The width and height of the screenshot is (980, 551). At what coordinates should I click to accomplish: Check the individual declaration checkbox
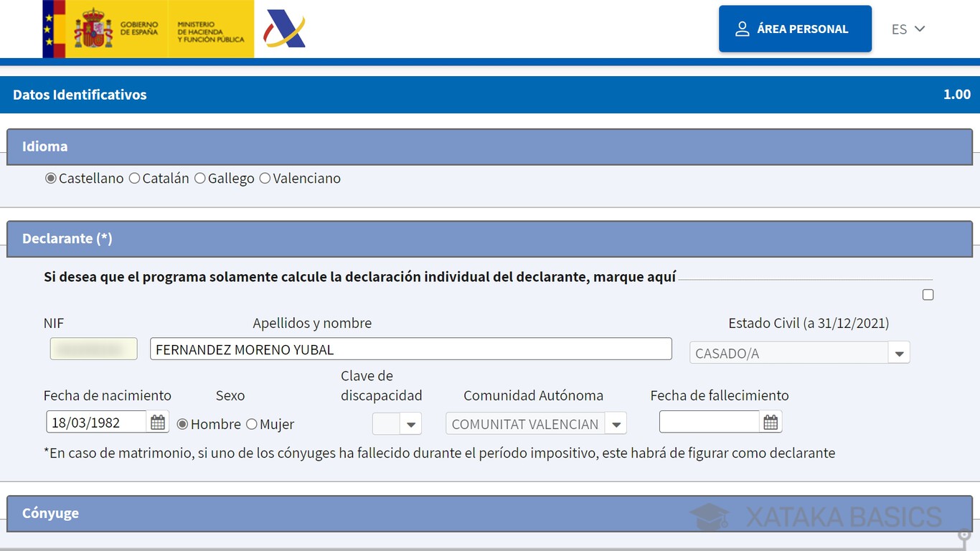[x=928, y=295]
